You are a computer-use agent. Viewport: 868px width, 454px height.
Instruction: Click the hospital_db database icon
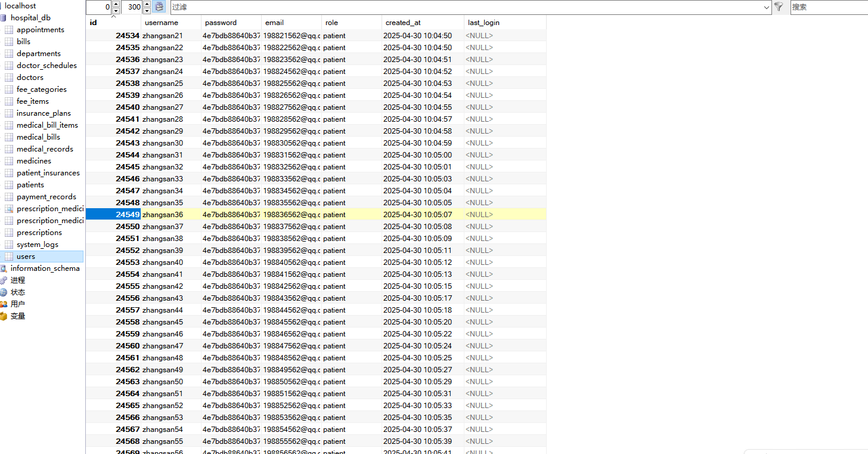(x=4, y=18)
